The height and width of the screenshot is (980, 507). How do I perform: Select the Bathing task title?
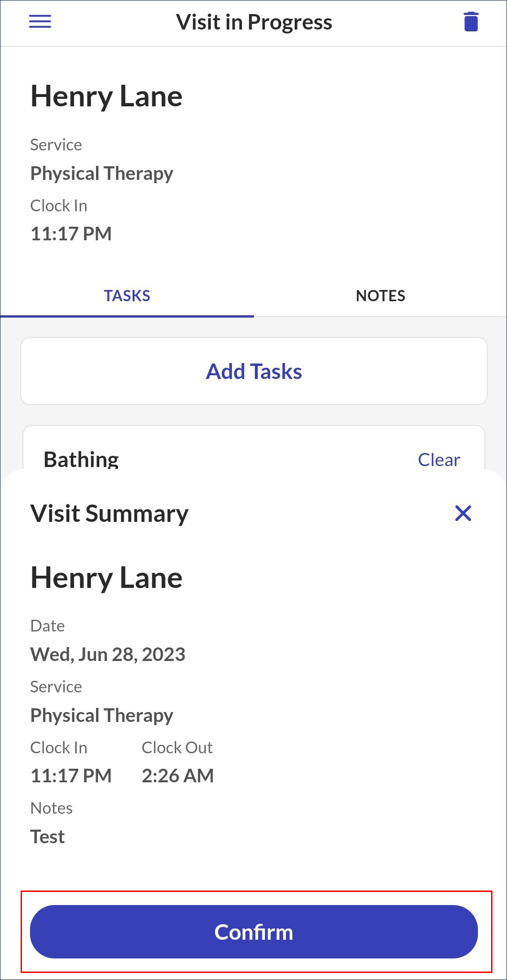click(81, 460)
